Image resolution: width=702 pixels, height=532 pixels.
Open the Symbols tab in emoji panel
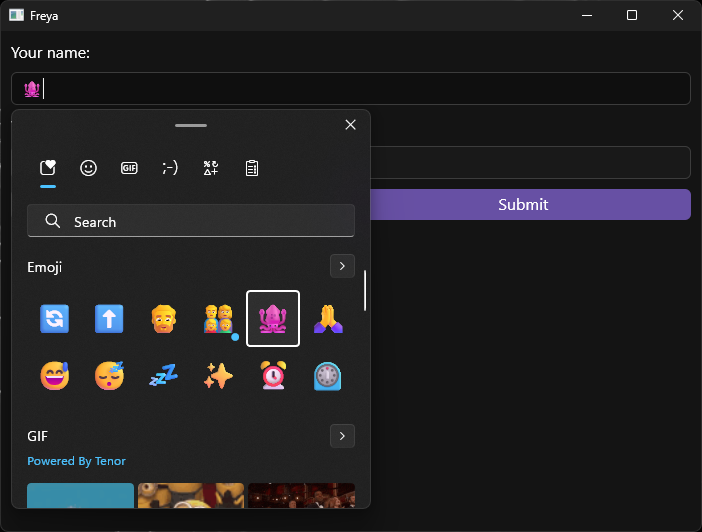[211, 168]
